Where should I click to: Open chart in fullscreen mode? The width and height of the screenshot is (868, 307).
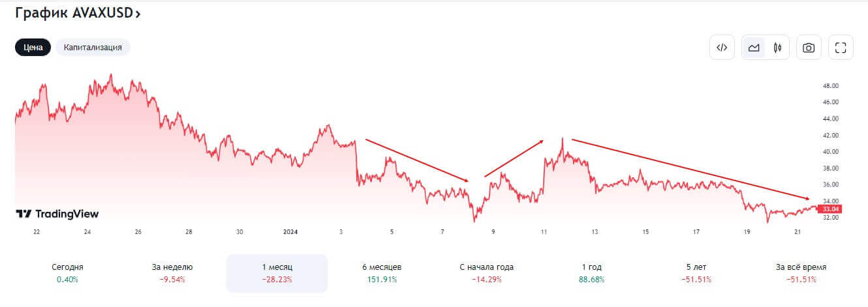tap(841, 48)
